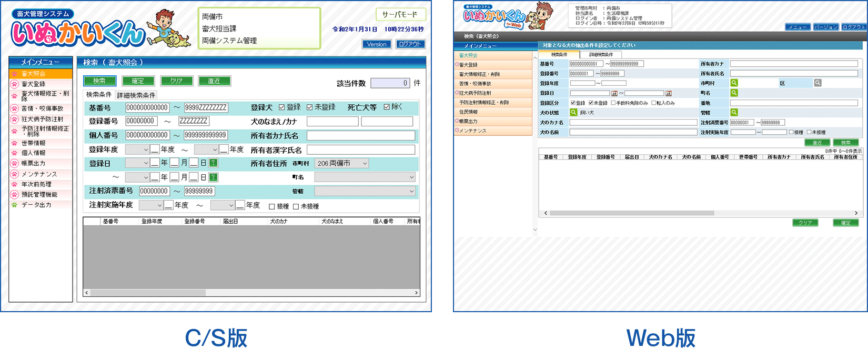Click Version button in C/S版 header
868x348 pixels.
377,44
